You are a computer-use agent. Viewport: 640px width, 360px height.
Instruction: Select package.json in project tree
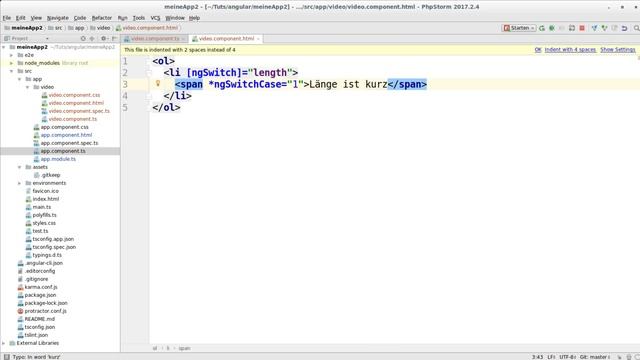click(x=40, y=295)
